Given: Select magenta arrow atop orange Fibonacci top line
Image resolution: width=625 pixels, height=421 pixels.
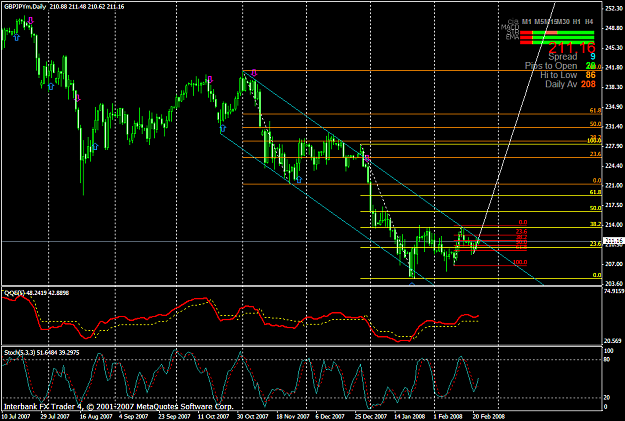Looking at the screenshot, I should (254, 73).
